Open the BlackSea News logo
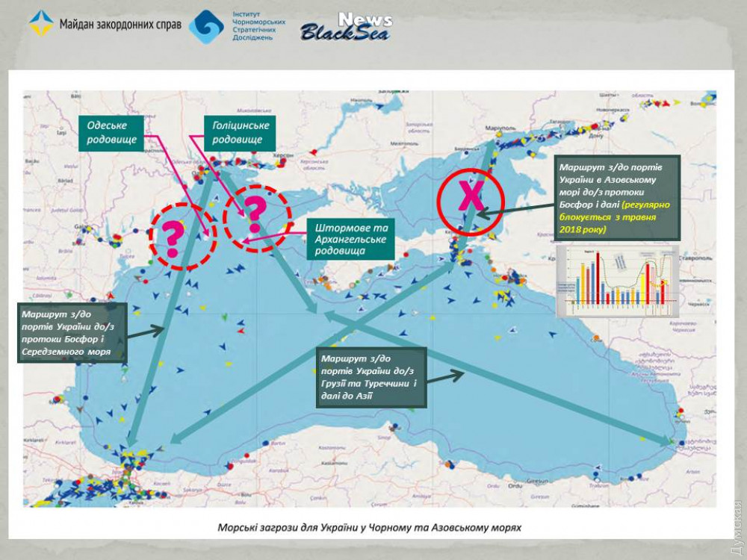This screenshot has width=747, height=560. click(x=345, y=28)
